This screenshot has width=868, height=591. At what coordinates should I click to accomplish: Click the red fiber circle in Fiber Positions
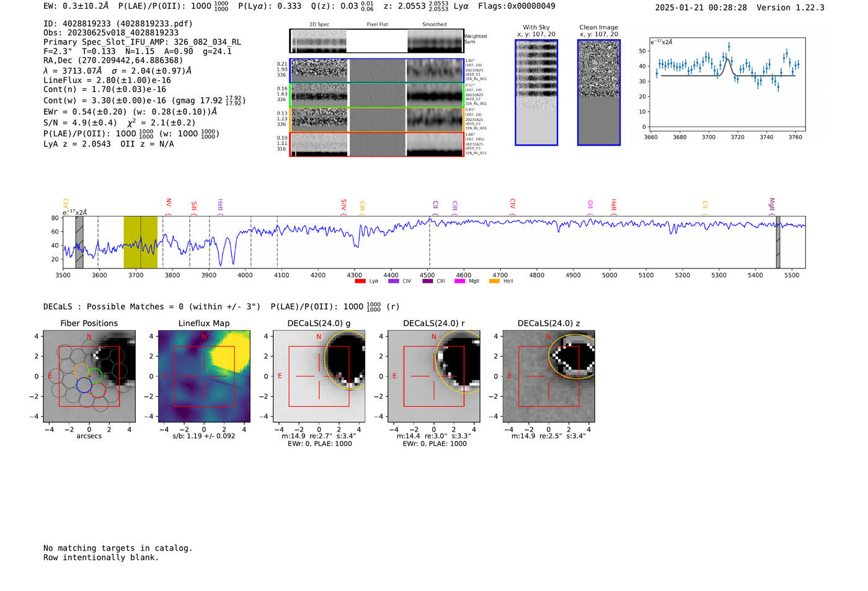pos(98,389)
